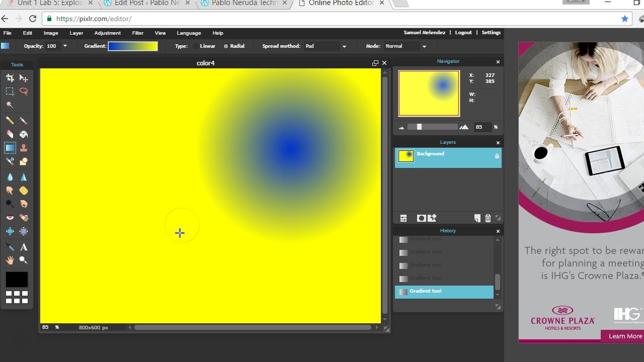
Task: Select the Paint bucket tool
Action: coord(24,134)
